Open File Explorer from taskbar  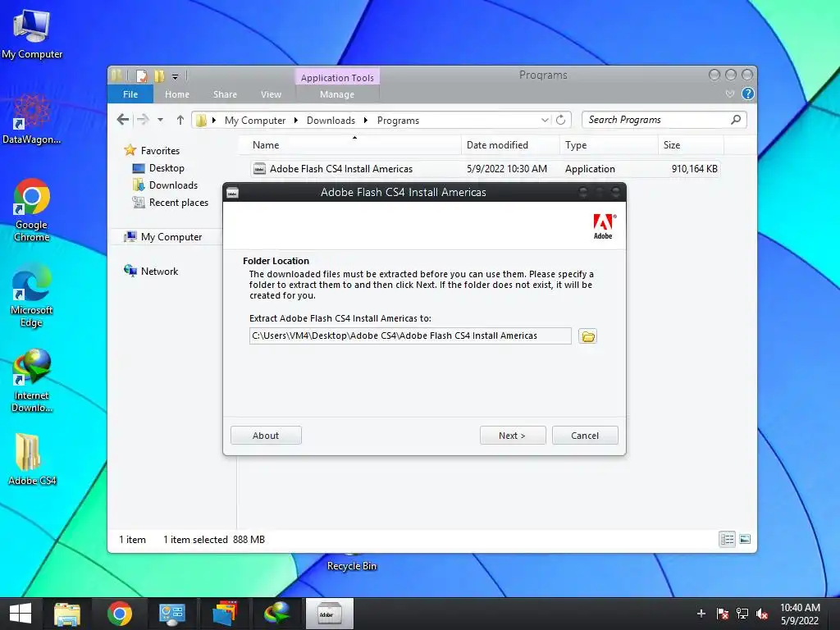point(67,614)
